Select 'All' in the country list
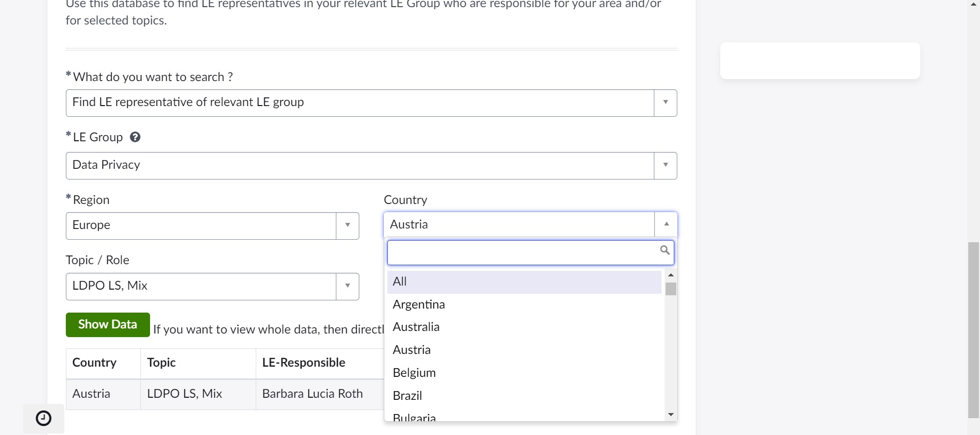The width and height of the screenshot is (980, 435). [524, 282]
